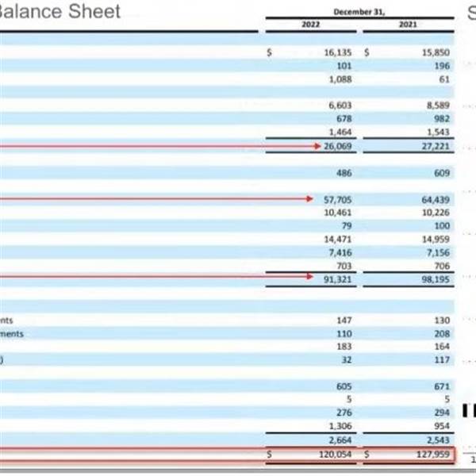This screenshot has height=476, width=476.
Task: Click the 1,306 value
Action: pyautogui.click(x=340, y=426)
